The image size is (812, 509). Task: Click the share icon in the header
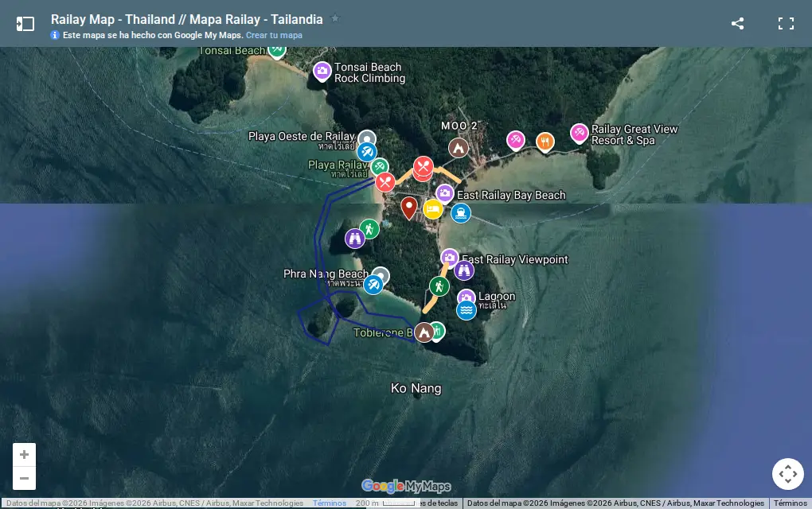pos(737,23)
